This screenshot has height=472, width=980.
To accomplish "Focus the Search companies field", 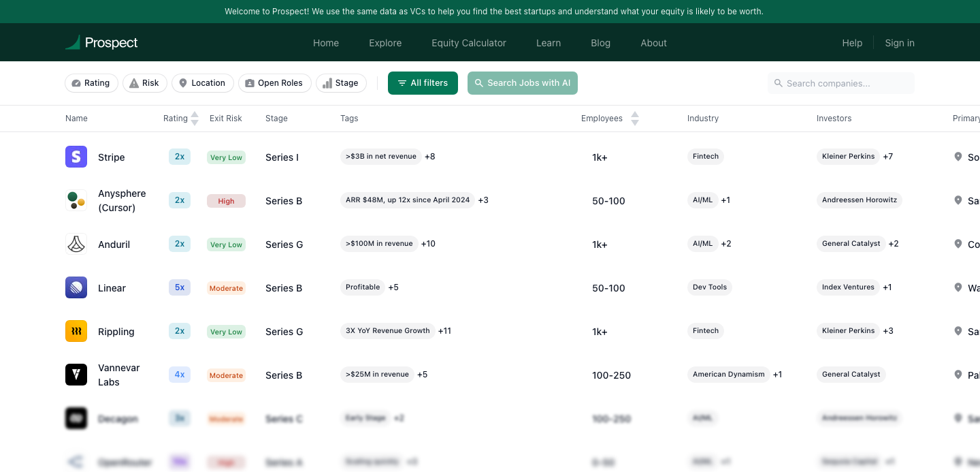I will tap(841, 83).
